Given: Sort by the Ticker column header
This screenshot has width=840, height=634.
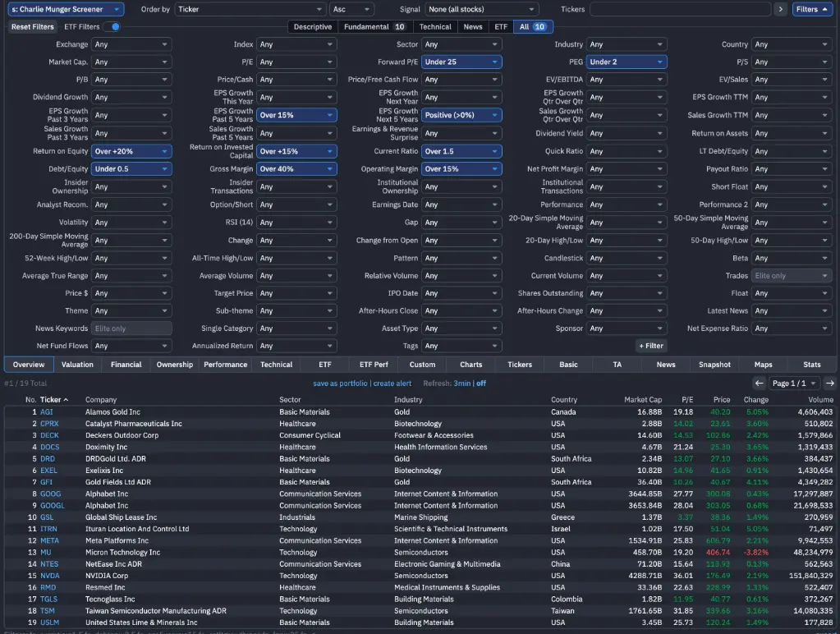Looking at the screenshot, I should point(53,400).
